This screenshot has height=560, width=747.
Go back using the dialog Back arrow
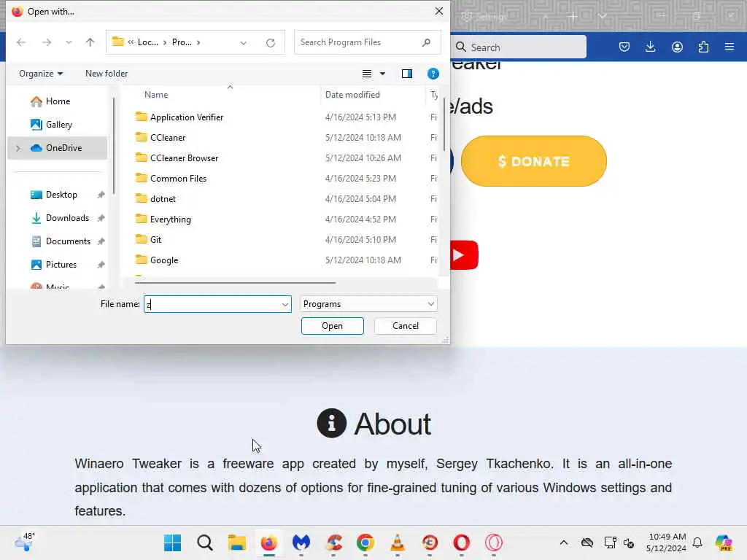[x=21, y=42]
